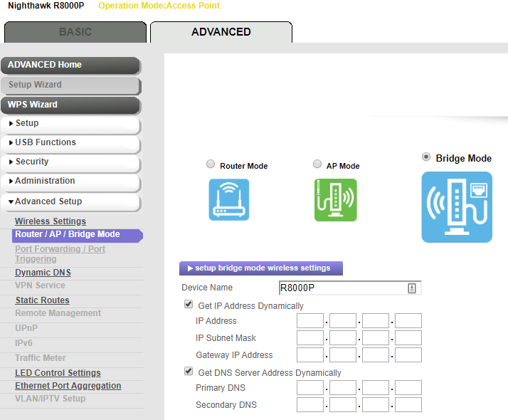508x420 pixels.
Task: Switch to the ADVANCED tab
Action: pos(221,32)
